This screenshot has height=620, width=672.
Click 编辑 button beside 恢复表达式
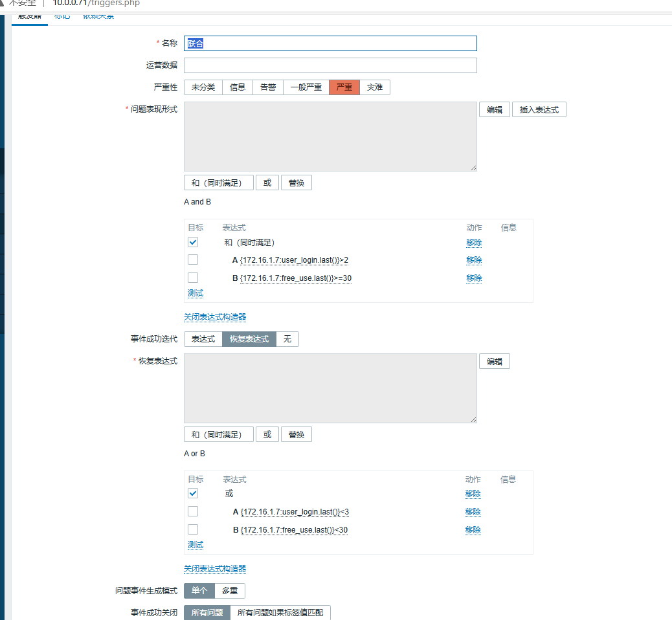point(494,361)
